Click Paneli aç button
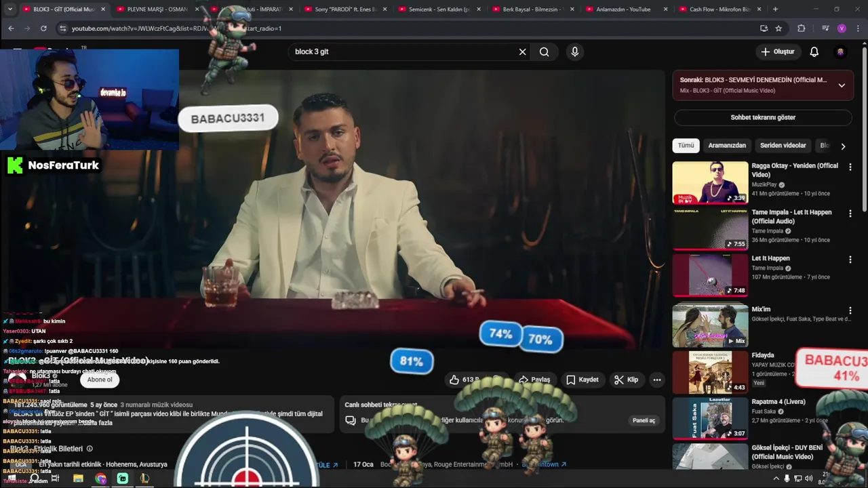The image size is (868, 488). [x=644, y=420]
